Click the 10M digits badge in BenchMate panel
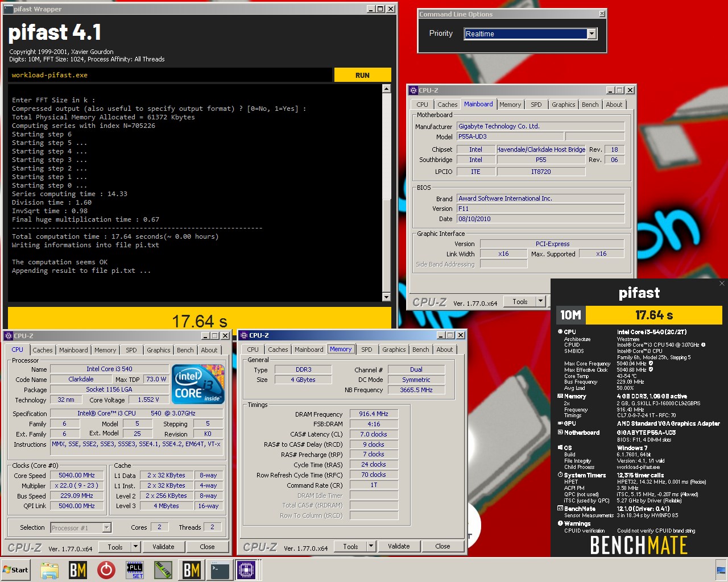Viewport: 728px width, 582px height. click(x=570, y=315)
